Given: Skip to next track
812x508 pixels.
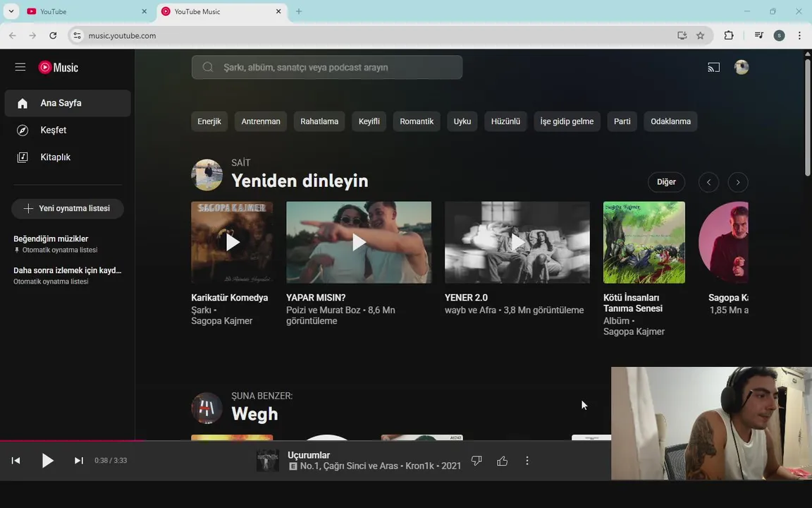Looking at the screenshot, I should coord(79,460).
